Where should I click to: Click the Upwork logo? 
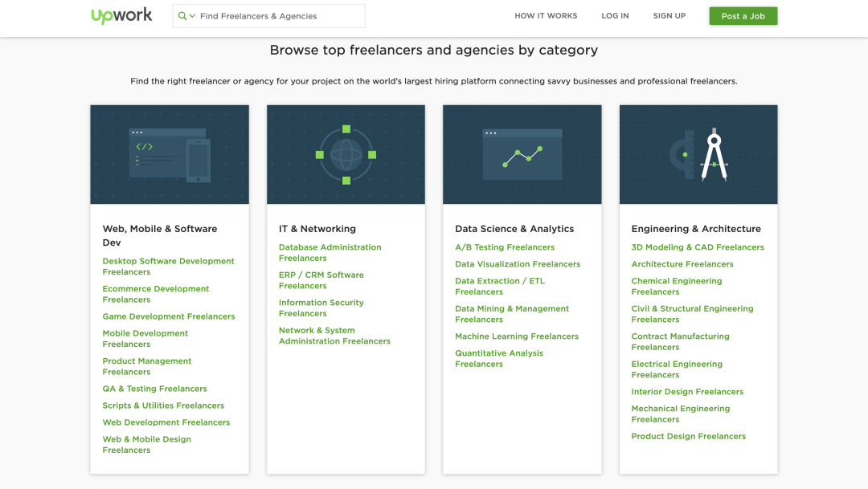[121, 15]
